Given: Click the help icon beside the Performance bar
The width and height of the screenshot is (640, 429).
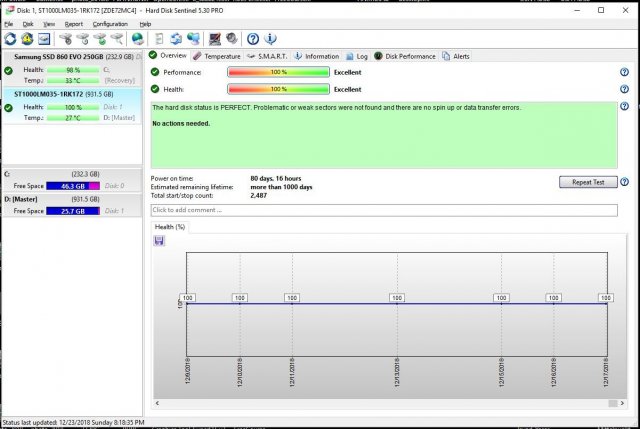Looking at the screenshot, I should click(624, 72).
